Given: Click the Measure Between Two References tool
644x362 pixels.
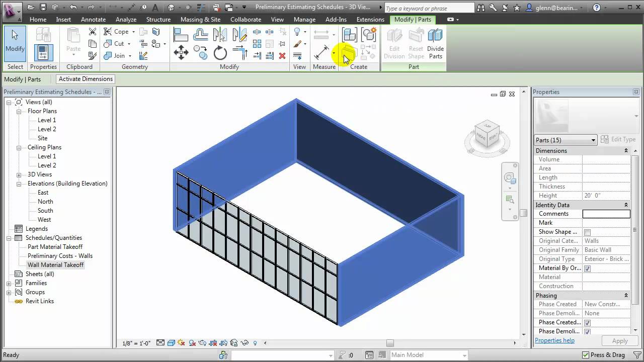Looking at the screenshot, I should pyautogui.click(x=321, y=53).
